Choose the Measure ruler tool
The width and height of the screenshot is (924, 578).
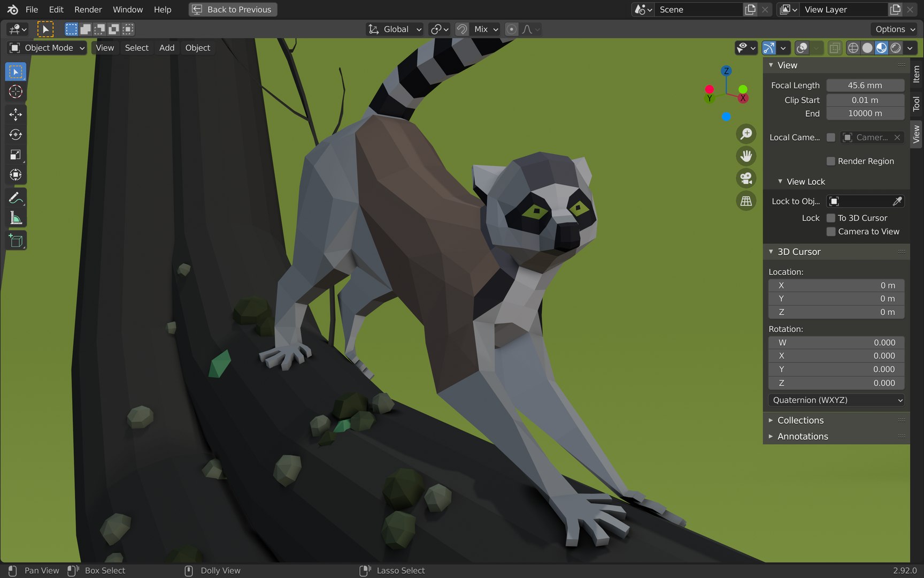(x=16, y=218)
